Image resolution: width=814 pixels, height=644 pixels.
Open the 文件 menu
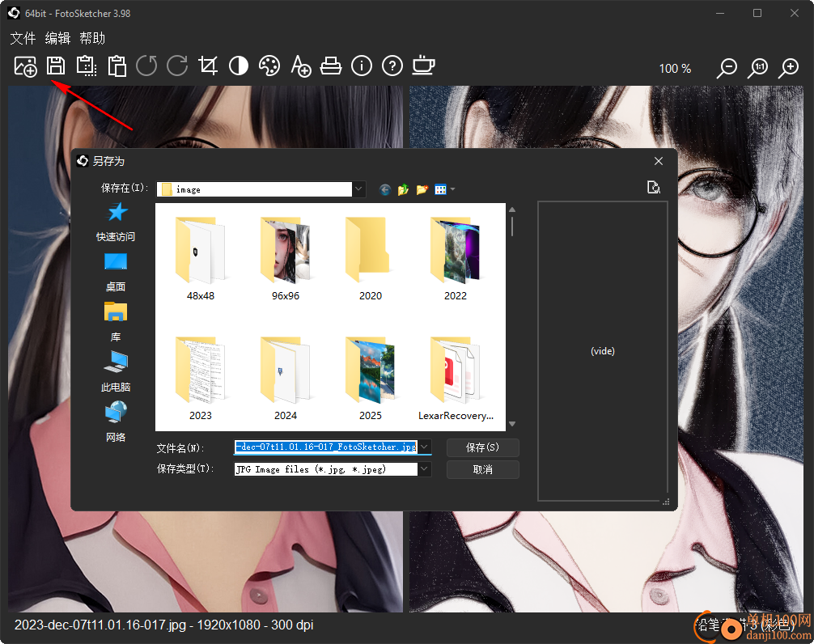[x=23, y=38]
